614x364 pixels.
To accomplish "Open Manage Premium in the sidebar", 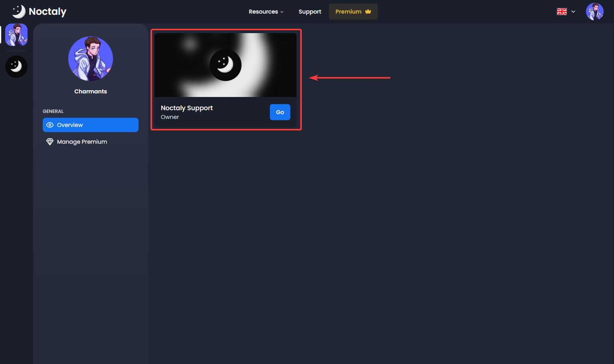I will pos(91,142).
